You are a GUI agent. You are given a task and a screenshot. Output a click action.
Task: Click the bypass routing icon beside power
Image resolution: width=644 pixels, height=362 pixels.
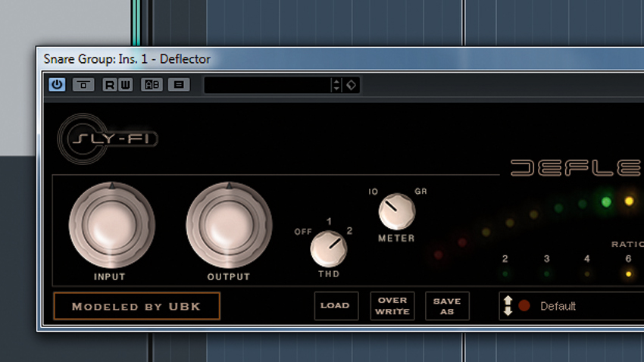83,85
